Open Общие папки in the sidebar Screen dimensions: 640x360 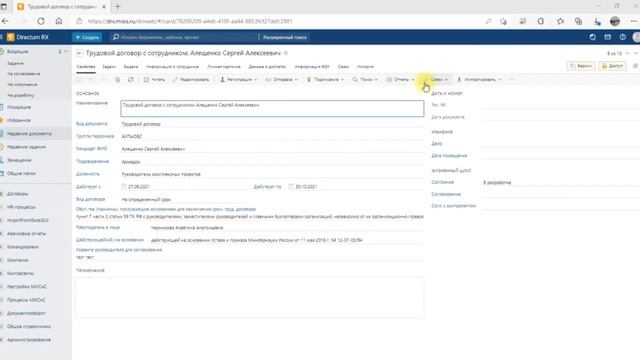[21, 173]
